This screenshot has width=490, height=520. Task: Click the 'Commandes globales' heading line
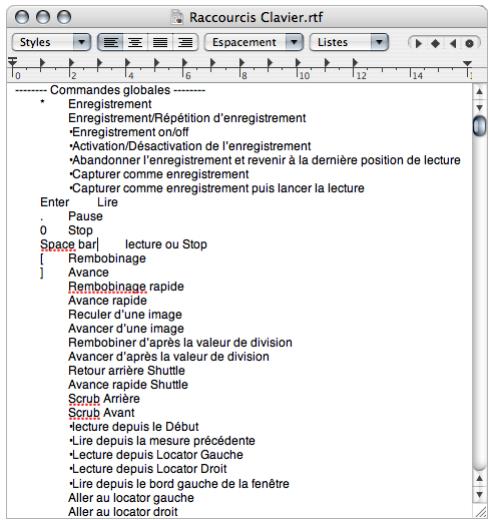tap(110, 90)
